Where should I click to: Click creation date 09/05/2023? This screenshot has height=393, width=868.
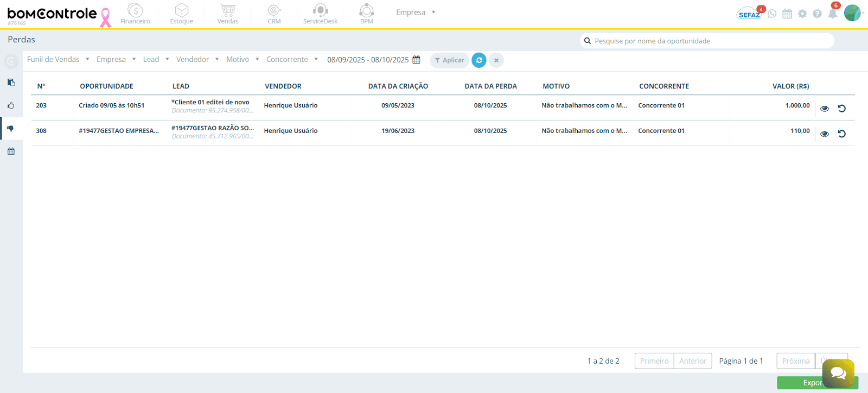click(x=398, y=105)
